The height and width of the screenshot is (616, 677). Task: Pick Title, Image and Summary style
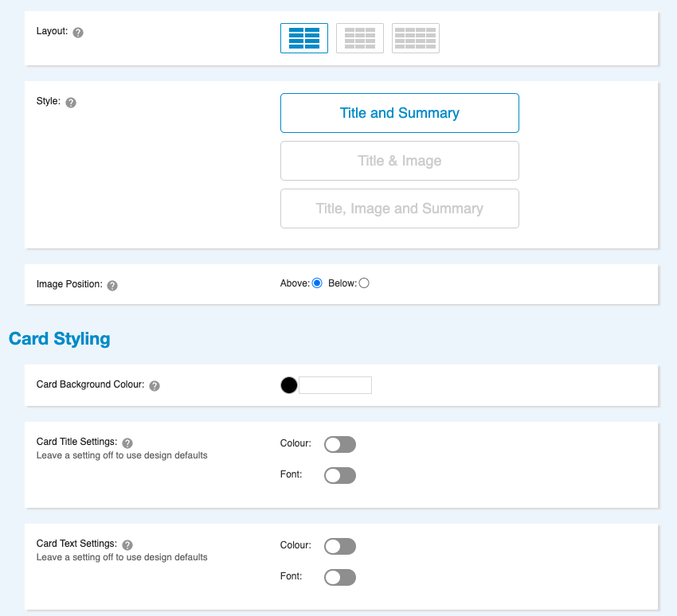(x=399, y=209)
